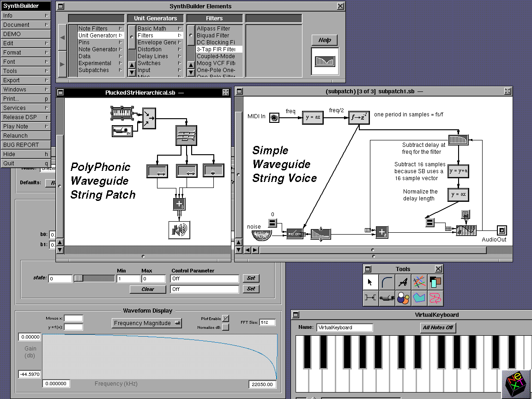Image resolution: width=532 pixels, height=399 pixels.
Task: Click the FFT Size input field
Action: (x=267, y=322)
